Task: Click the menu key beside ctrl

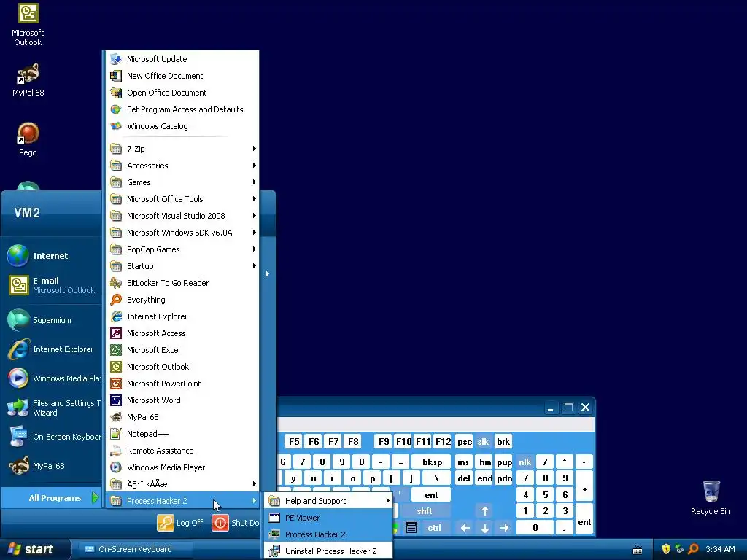Action: coord(411,528)
